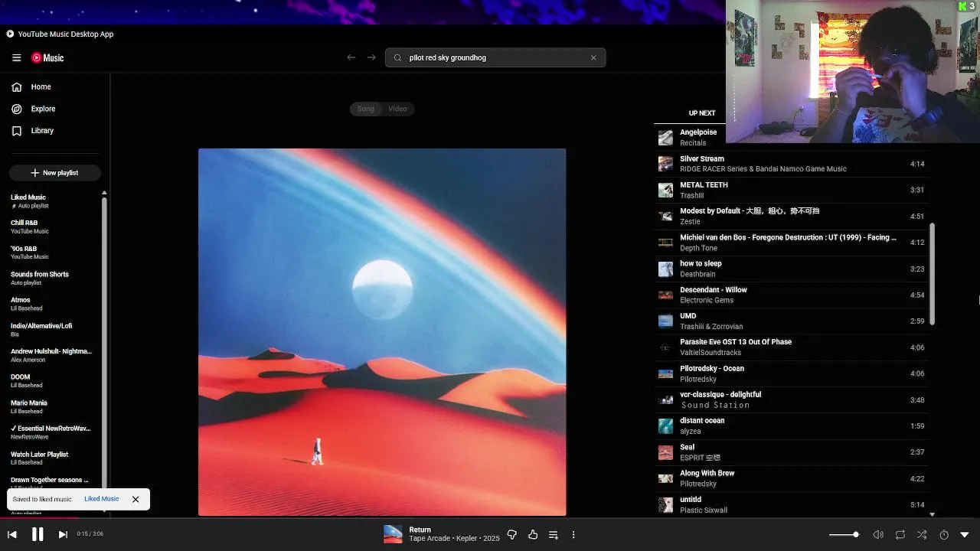Click the Return album thumbnail in player bar
Viewport: 980px width, 551px height.
[x=393, y=534]
